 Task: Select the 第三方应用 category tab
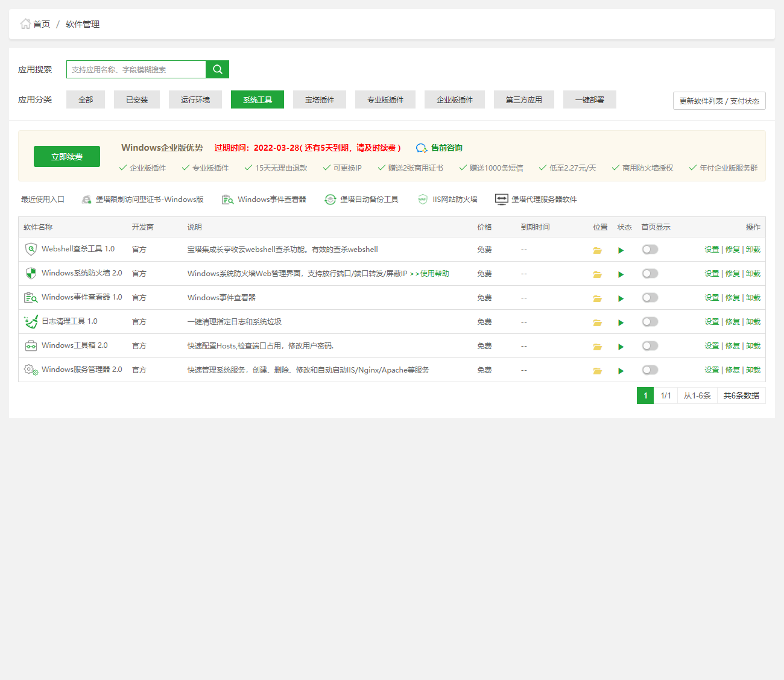click(524, 99)
